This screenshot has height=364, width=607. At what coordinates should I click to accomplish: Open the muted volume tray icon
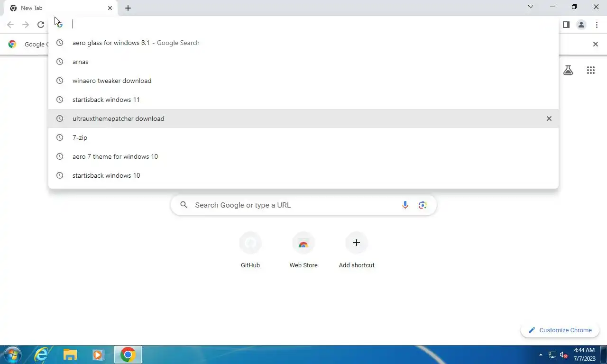[x=563, y=355]
